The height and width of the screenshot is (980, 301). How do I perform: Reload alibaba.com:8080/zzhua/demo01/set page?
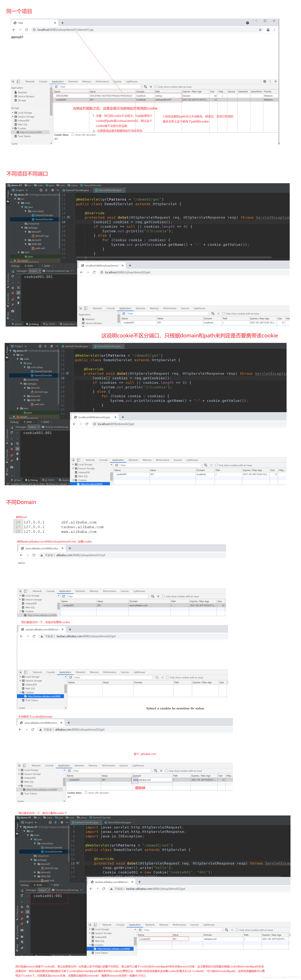coord(34,555)
